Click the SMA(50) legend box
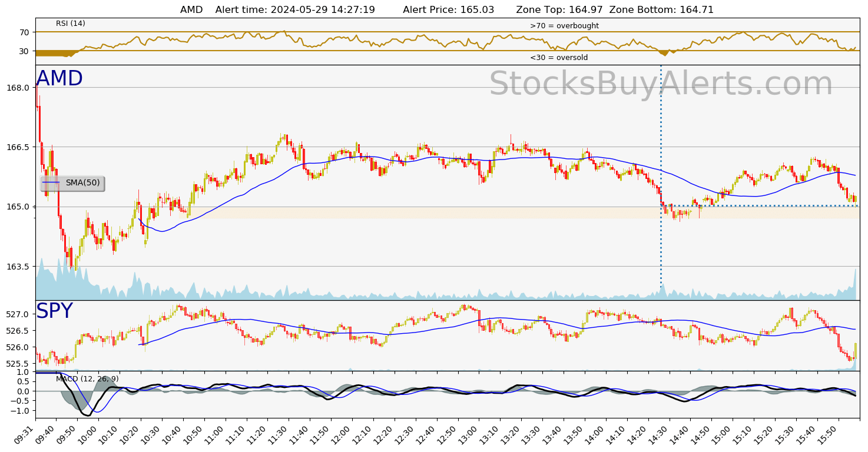 click(x=72, y=183)
